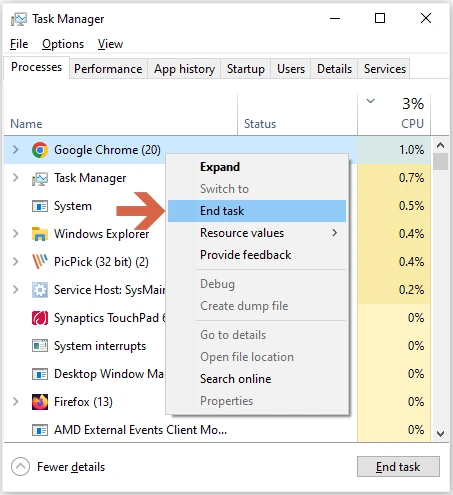Choose Expand in the context menu
This screenshot has width=453, height=495.
257,167
